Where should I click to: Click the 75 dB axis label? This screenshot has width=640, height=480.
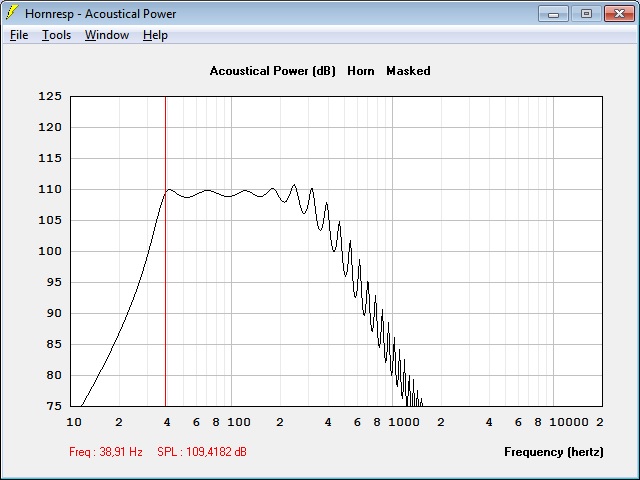[x=53, y=406]
